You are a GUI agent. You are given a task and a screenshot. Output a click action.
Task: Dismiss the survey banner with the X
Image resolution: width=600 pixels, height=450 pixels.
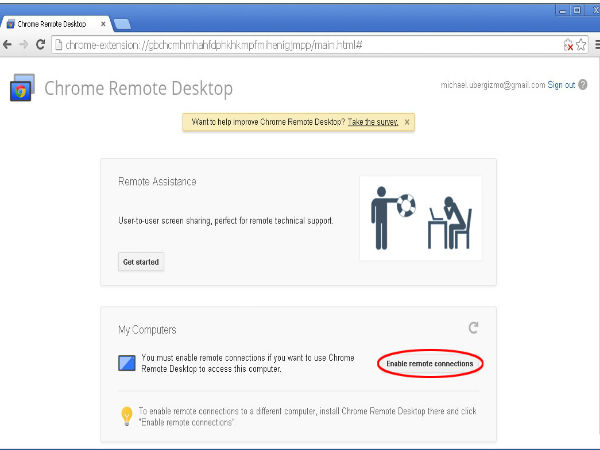click(407, 122)
